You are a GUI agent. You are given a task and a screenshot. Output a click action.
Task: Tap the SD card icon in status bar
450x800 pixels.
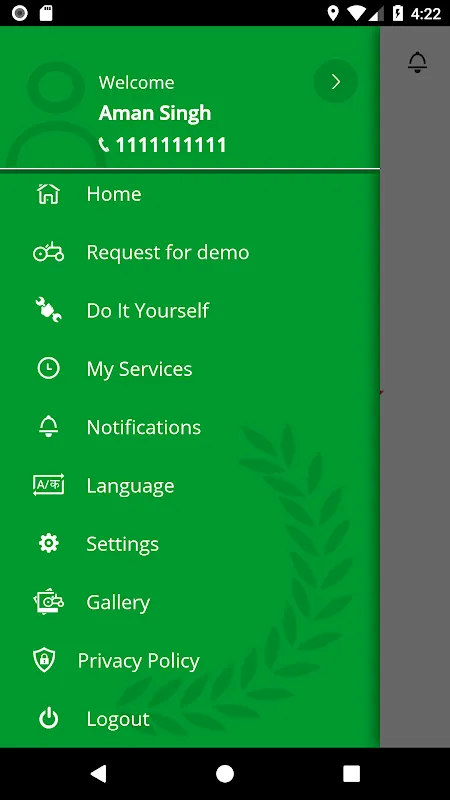pos(46,13)
